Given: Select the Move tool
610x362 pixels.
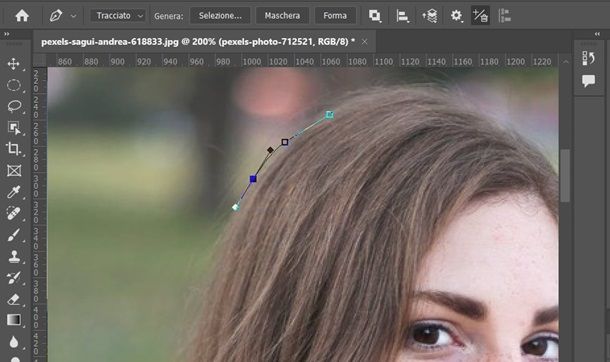Looking at the screenshot, I should pyautogui.click(x=14, y=64).
